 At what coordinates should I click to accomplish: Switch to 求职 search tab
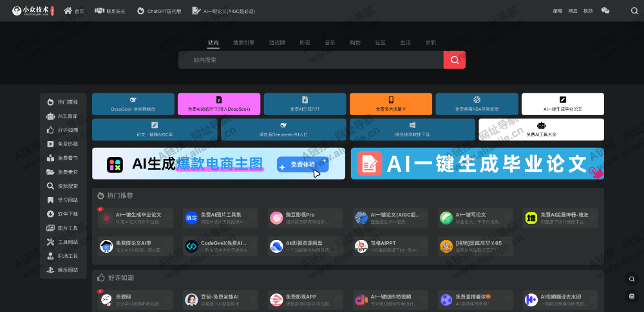431,42
